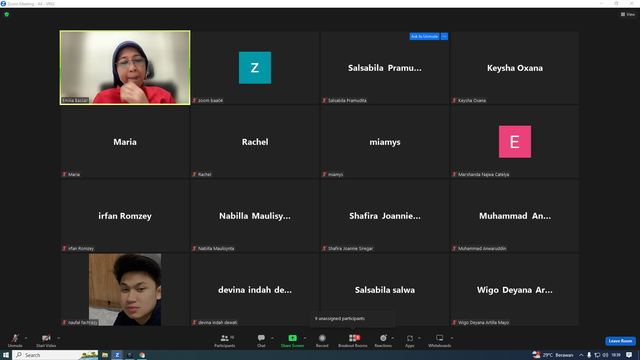
Task: Expand share options arrow beside Share Screen
Action: point(305,338)
